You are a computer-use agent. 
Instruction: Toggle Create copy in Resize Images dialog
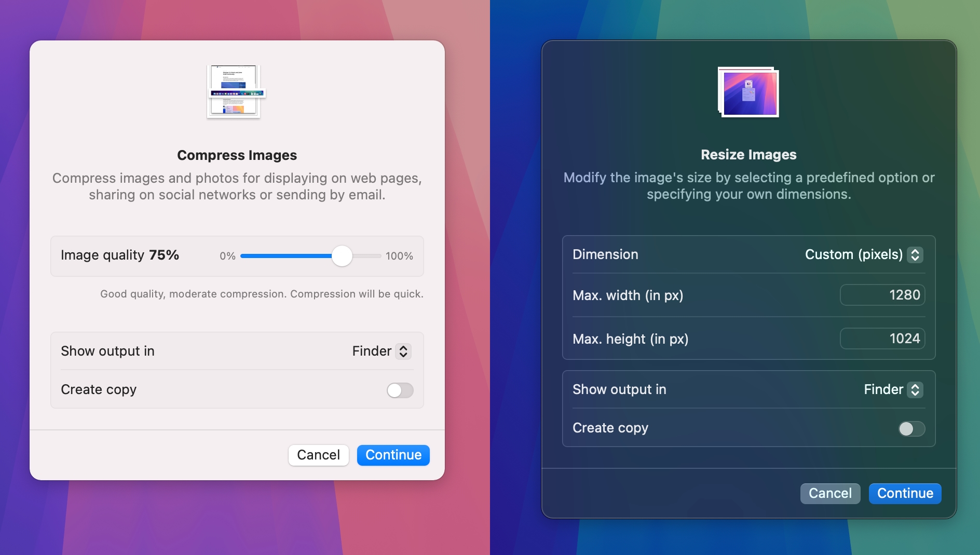pyautogui.click(x=911, y=428)
